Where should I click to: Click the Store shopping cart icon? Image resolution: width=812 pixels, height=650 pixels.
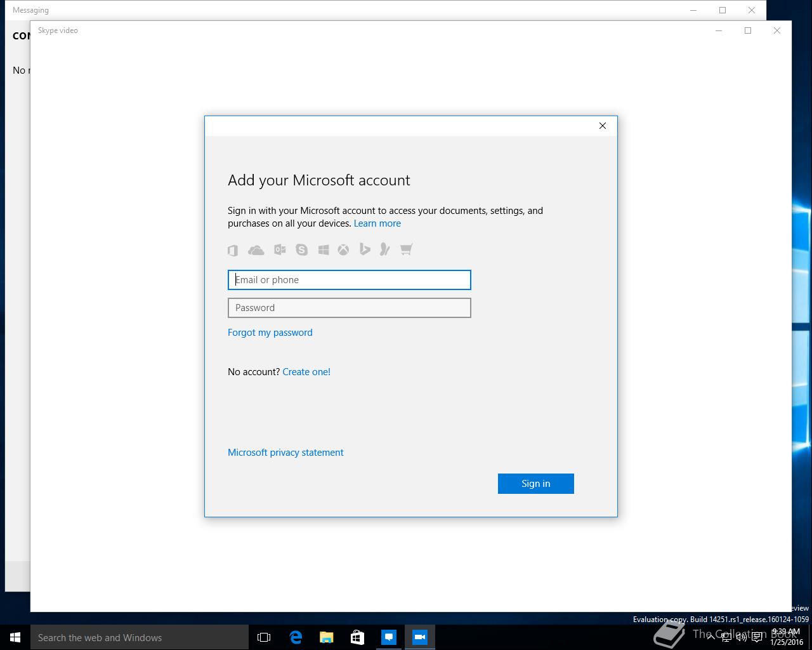click(407, 249)
